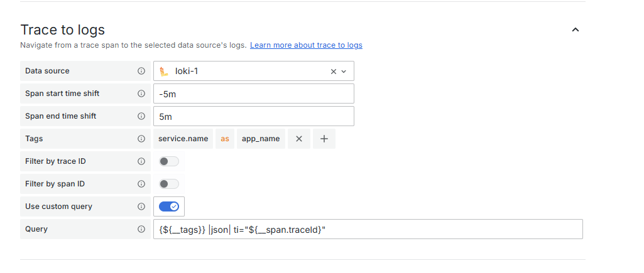
Task: Click the Span start time shift field
Action: coord(253,94)
